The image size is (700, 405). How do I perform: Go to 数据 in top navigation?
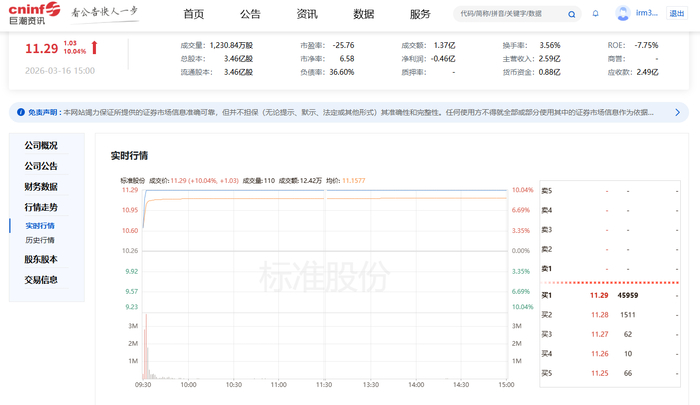coord(364,14)
